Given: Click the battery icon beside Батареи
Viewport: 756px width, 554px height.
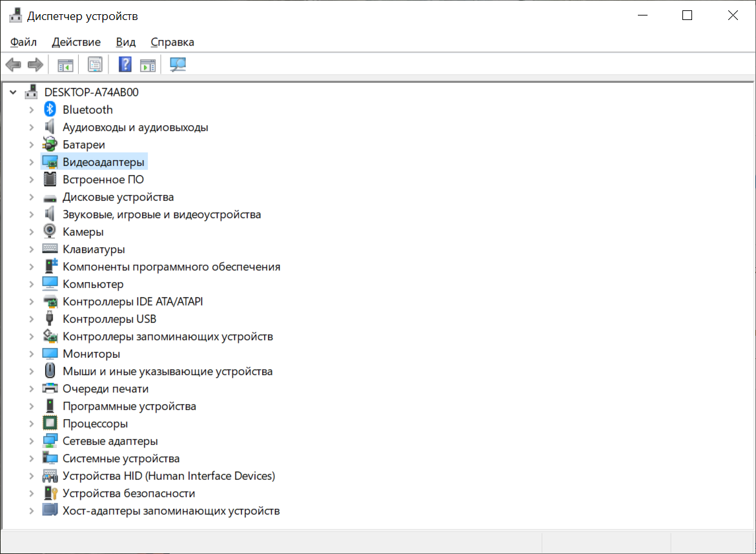Looking at the screenshot, I should coord(50,144).
